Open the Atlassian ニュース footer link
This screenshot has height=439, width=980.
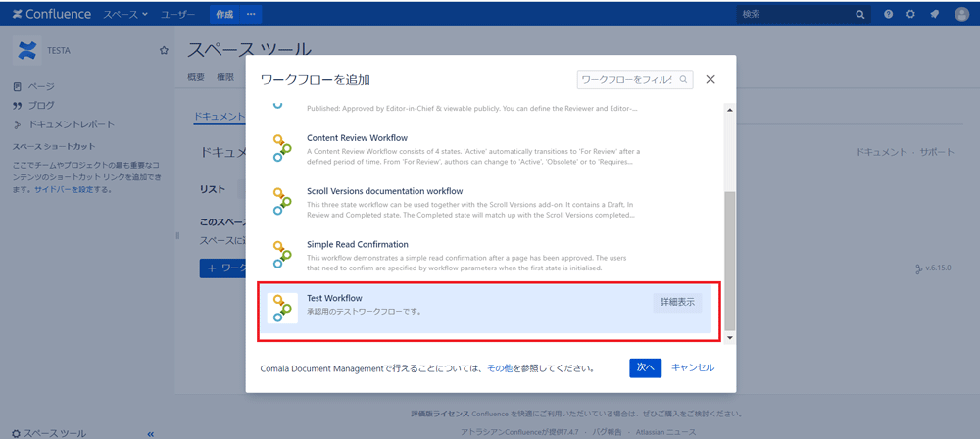665,433
